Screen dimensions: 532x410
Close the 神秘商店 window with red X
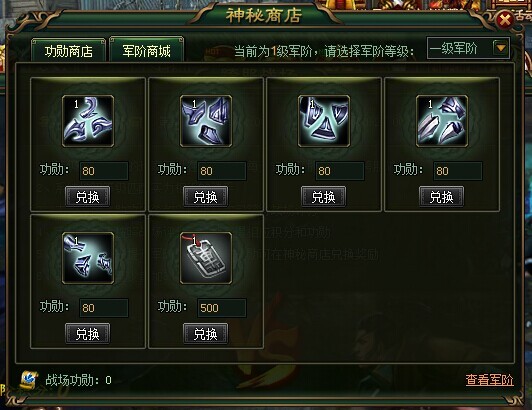[505, 20]
